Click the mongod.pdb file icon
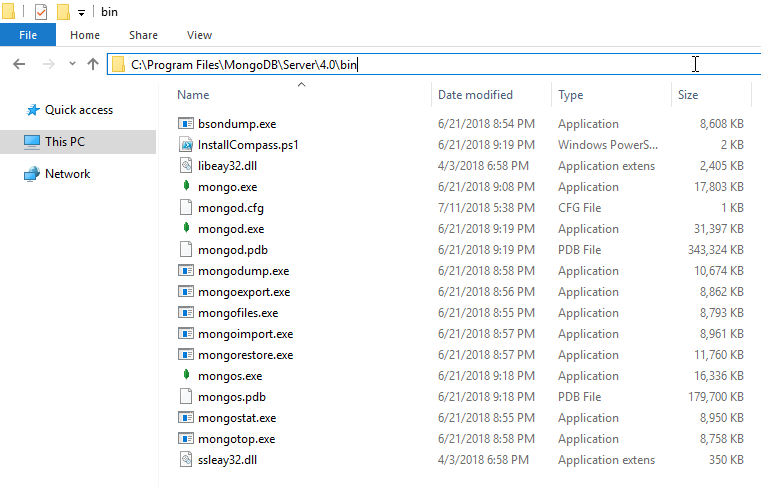761x487 pixels. pyautogui.click(x=186, y=249)
